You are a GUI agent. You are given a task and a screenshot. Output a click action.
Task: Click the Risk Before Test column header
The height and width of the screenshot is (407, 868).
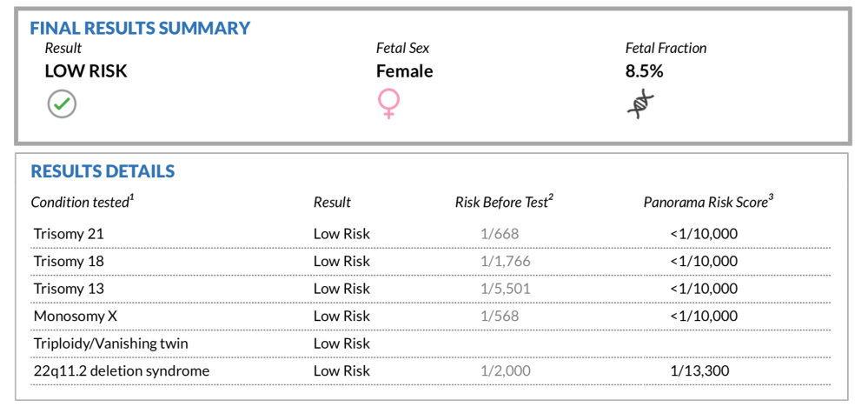pos(504,203)
